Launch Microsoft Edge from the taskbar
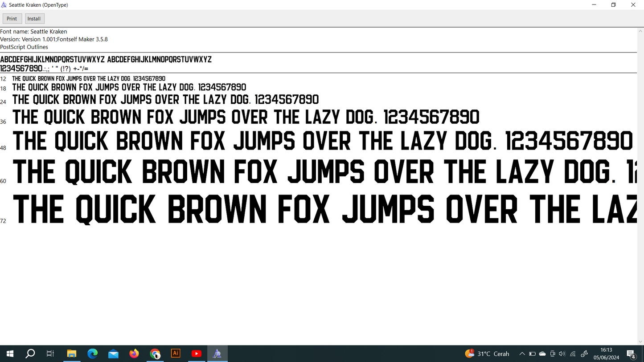 coord(92,354)
